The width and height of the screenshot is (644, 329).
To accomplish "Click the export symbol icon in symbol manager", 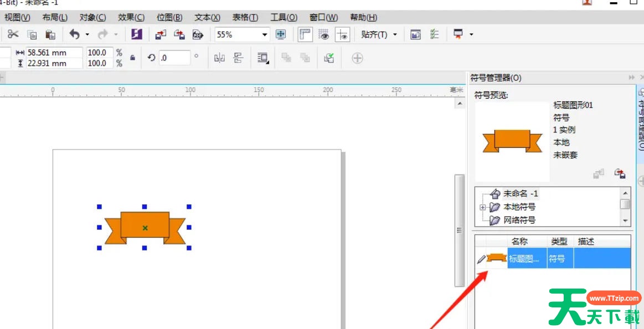I will 620,174.
